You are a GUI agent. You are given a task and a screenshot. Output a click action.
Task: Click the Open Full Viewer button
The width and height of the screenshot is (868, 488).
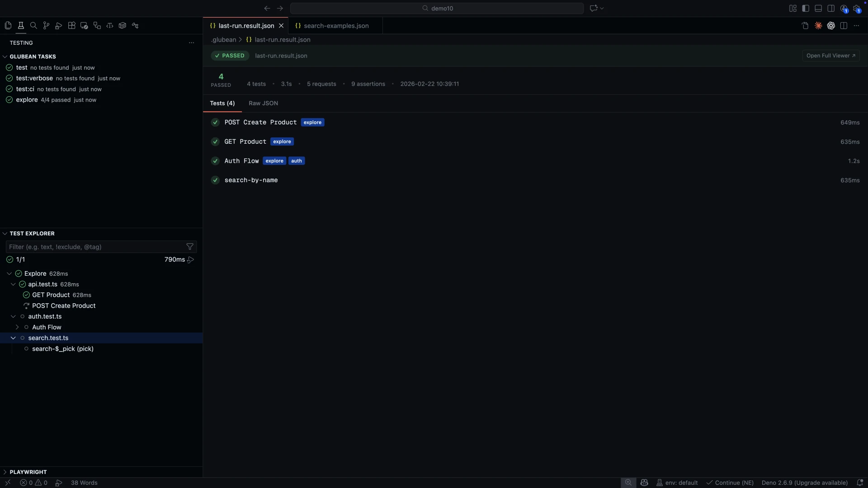tap(831, 56)
